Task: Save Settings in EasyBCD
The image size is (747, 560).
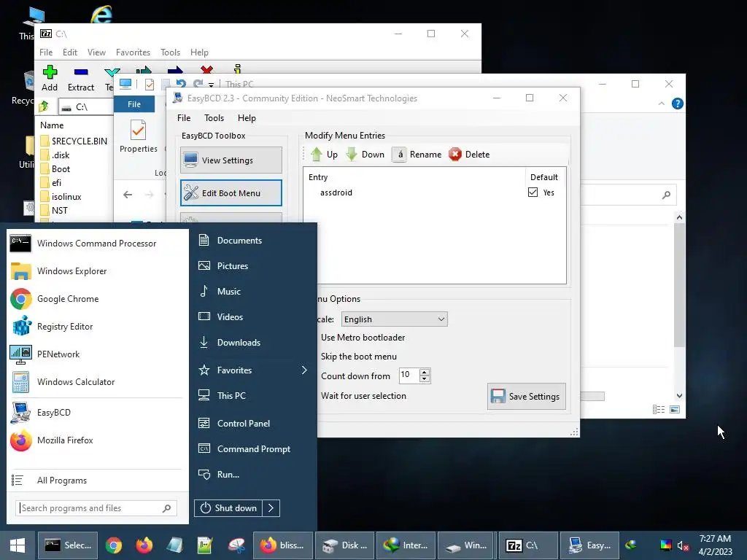Action: (527, 396)
